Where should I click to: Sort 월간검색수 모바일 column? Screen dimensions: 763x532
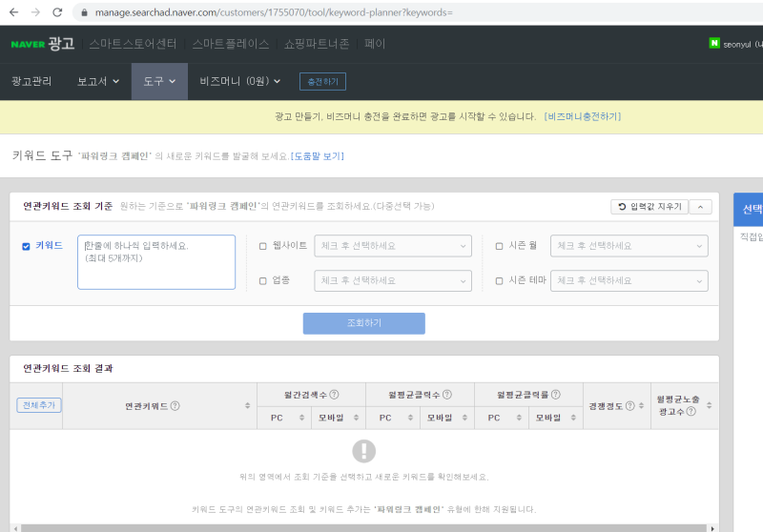[x=356, y=418]
